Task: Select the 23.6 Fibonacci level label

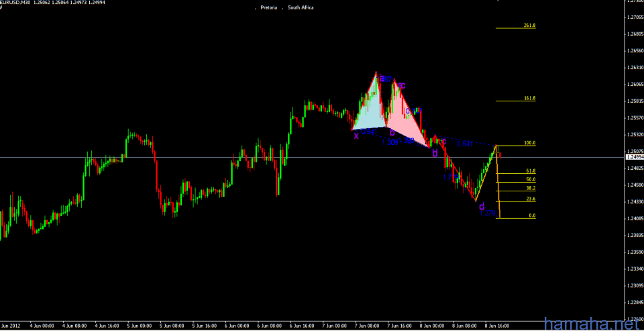Action: click(531, 199)
